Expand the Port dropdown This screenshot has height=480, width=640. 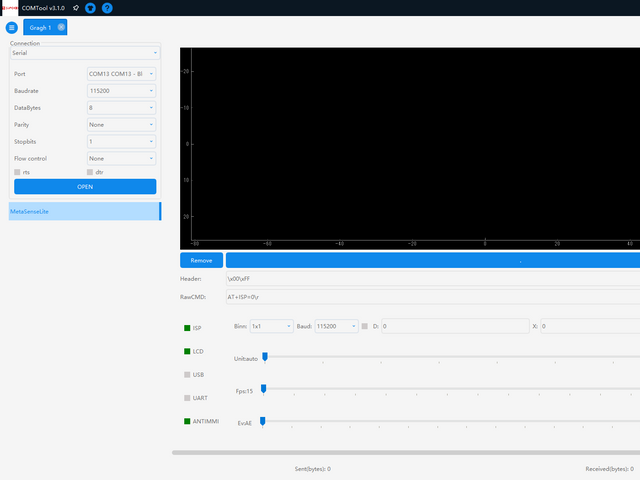point(121,74)
